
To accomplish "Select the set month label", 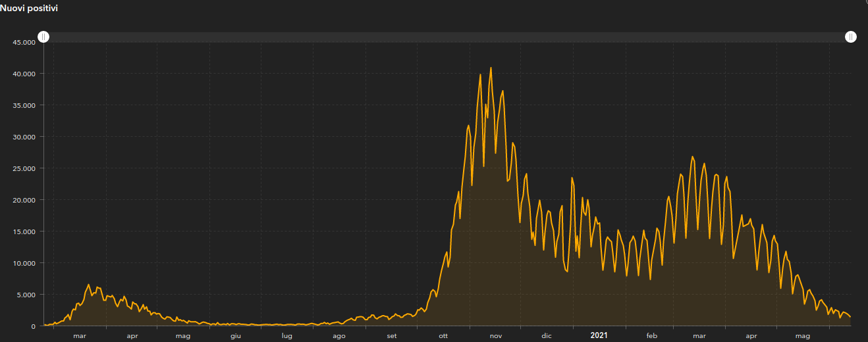I will click(x=392, y=336).
